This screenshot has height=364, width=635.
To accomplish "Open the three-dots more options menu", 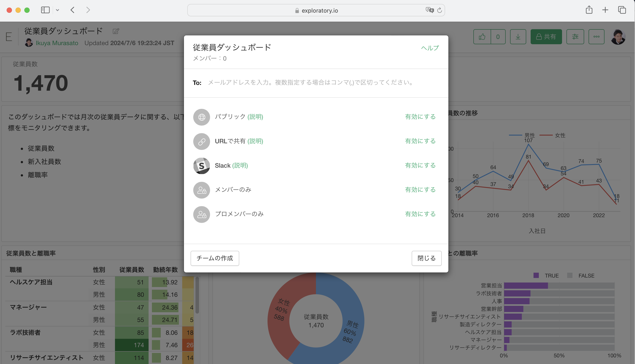I will (596, 37).
